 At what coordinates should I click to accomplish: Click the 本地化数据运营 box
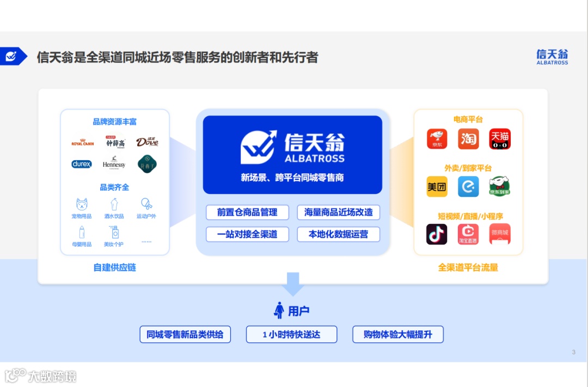click(339, 234)
